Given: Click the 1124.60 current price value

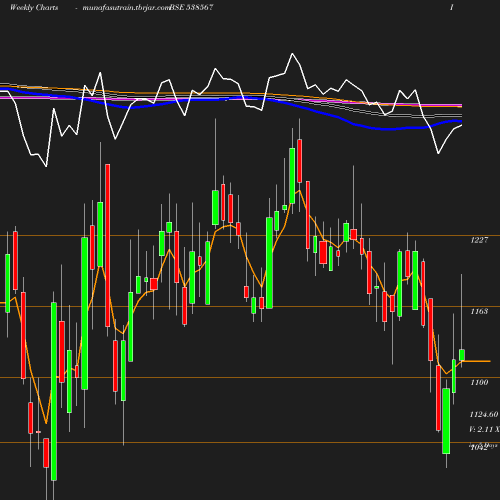Looking at the screenshot, I should coord(484,414).
